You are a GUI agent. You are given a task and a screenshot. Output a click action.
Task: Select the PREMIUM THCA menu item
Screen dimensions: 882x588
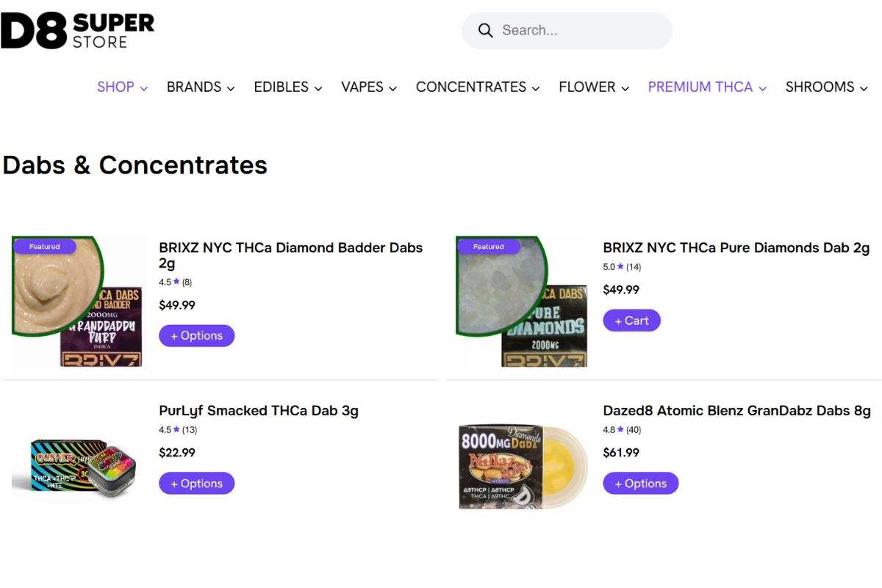click(x=698, y=87)
